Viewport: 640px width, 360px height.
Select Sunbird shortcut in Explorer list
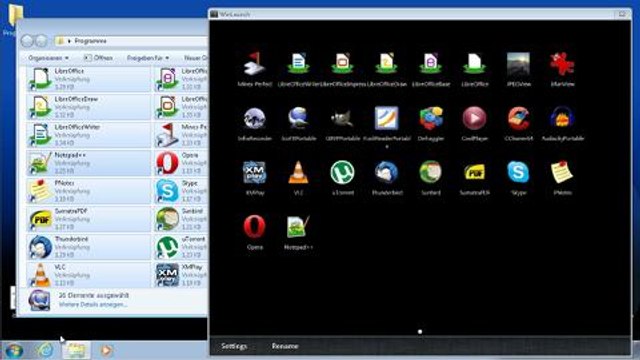coord(181,219)
